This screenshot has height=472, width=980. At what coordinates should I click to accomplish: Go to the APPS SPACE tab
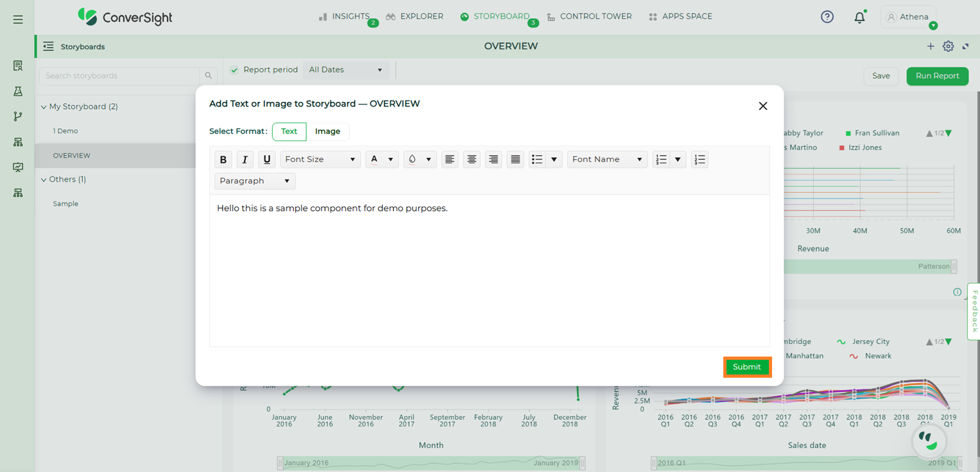pos(680,17)
